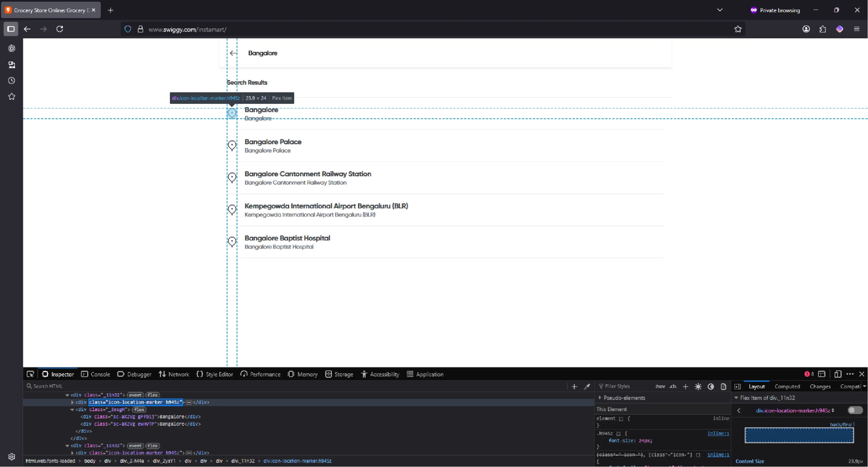Show more sidebar tabs dropdown after Compatibility
Viewport: 868px width, 467px height.
[x=864, y=387]
